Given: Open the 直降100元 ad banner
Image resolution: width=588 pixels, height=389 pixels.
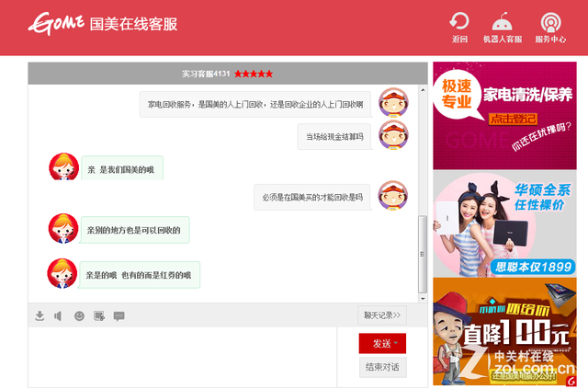Looking at the screenshot, I should pos(504,332).
